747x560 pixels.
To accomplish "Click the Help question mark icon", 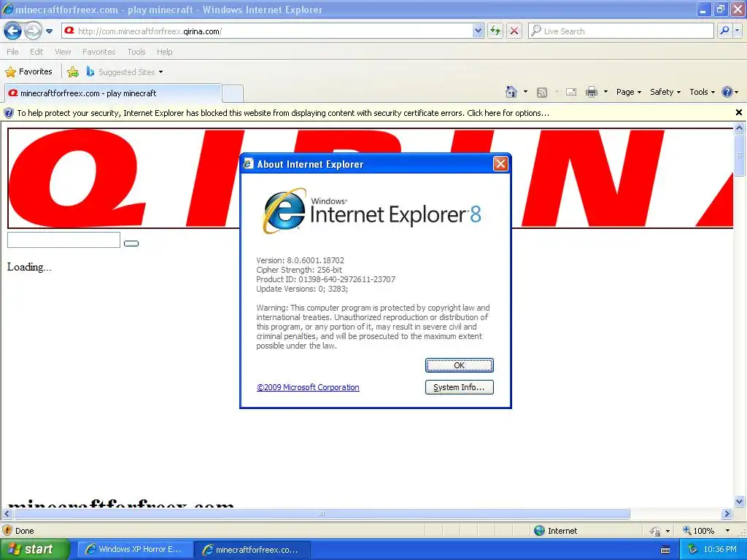I will pyautogui.click(x=727, y=92).
